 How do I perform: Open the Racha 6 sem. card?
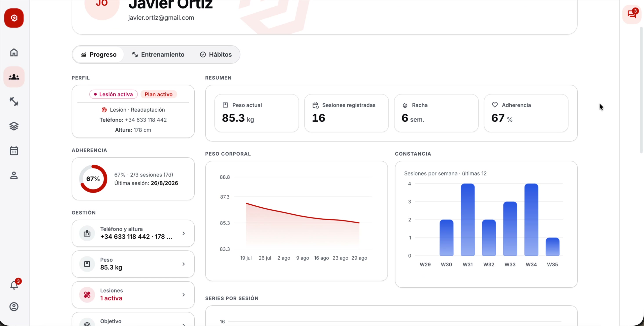(436, 113)
